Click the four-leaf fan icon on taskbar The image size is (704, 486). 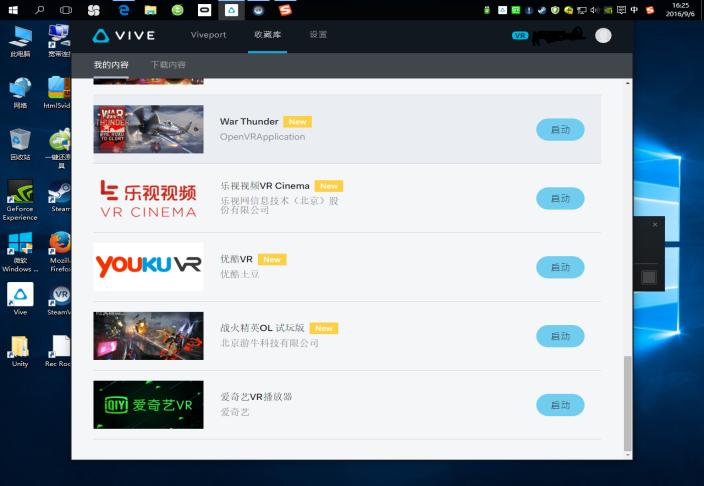tap(93, 10)
